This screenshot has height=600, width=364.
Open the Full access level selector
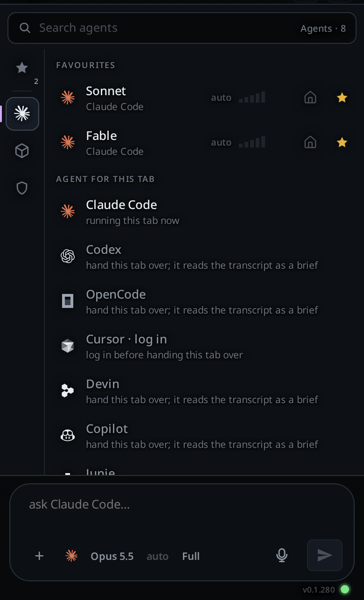191,556
